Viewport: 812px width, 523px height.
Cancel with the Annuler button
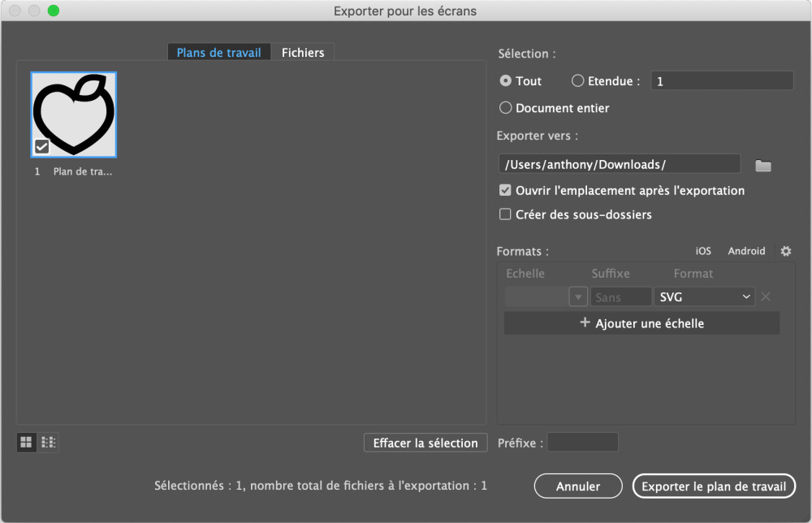click(x=578, y=486)
